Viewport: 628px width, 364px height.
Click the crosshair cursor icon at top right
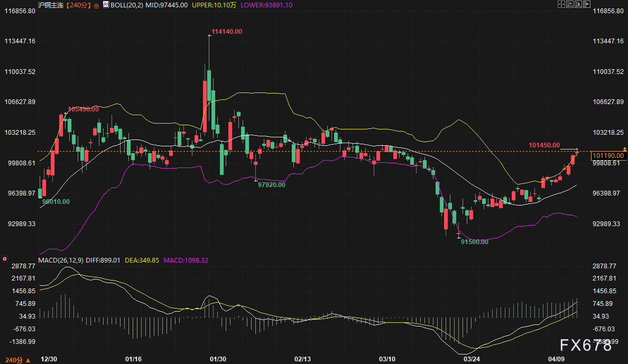(x=561, y=4)
